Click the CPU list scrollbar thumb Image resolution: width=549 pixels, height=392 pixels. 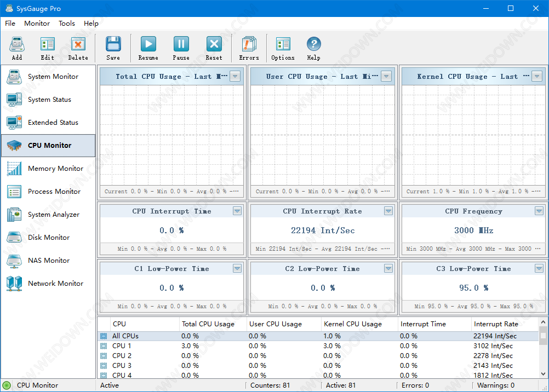(543, 336)
